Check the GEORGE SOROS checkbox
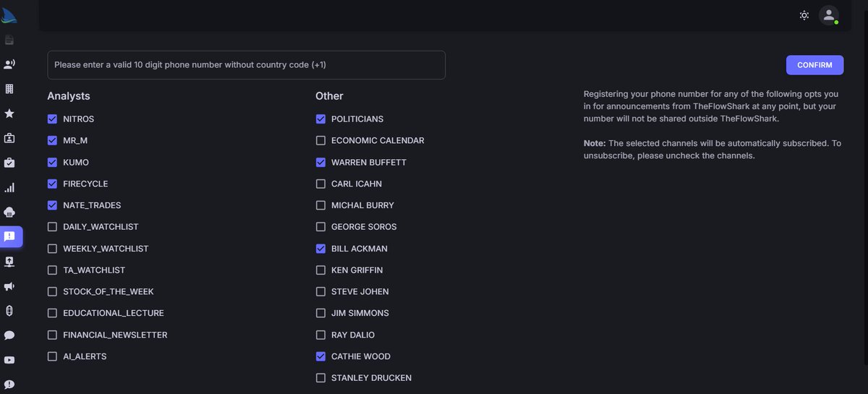868x394 pixels. click(320, 227)
